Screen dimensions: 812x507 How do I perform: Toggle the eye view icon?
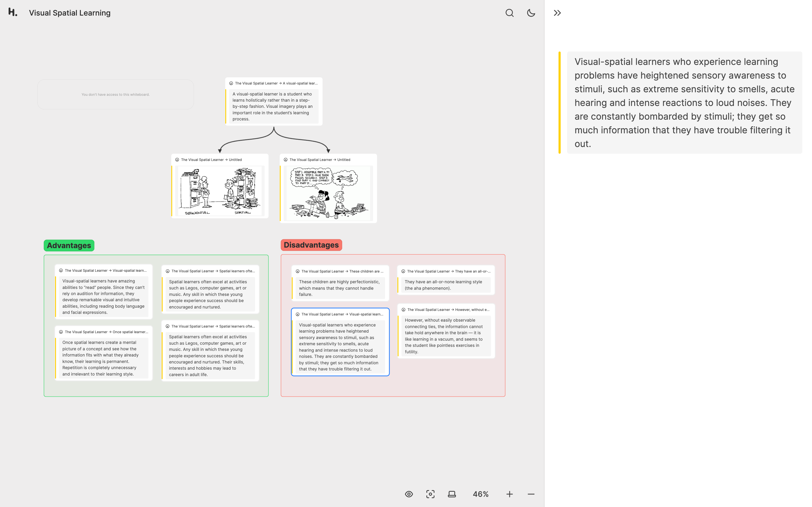[x=409, y=494]
